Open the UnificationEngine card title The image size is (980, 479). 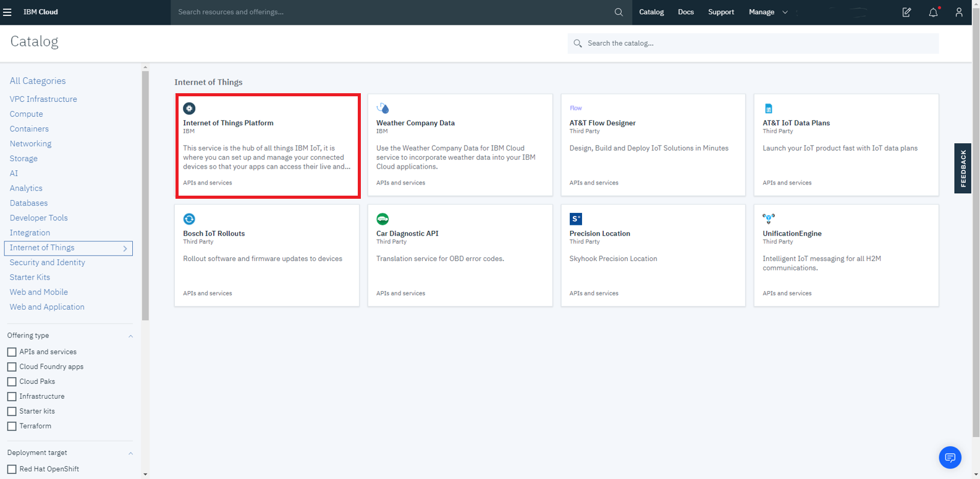click(x=792, y=233)
